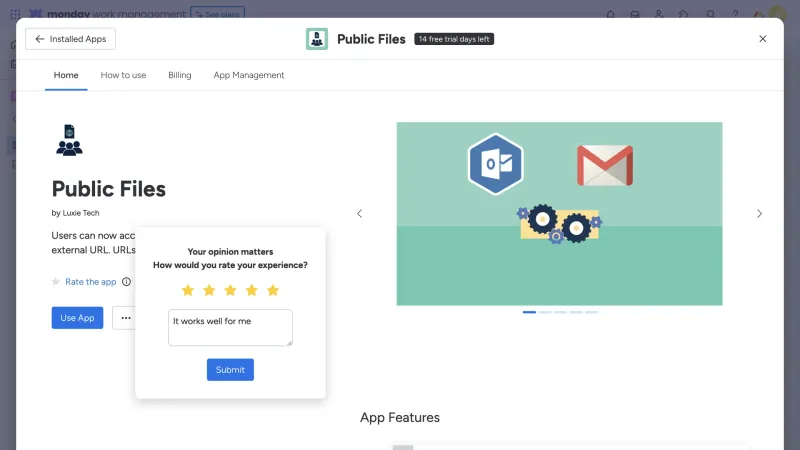Screen dimensions: 800x450
Task: Open the How to use tab
Action: [x=123, y=75]
